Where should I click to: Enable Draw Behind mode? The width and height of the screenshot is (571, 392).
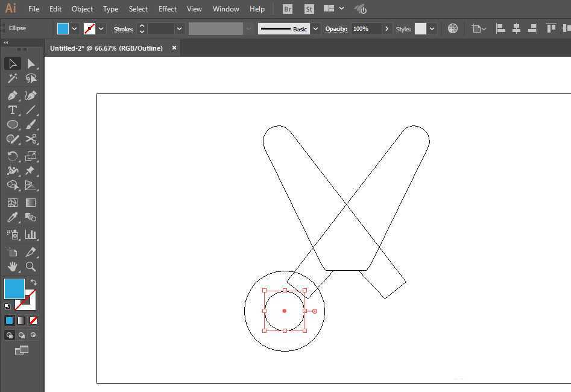tap(22, 335)
